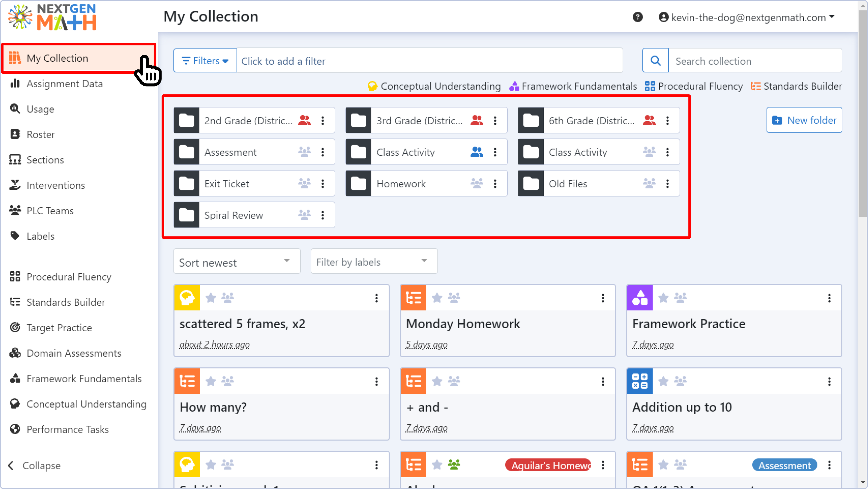This screenshot has height=489, width=868.
Task: Open the kevin-the-dog account menu
Action: [746, 17]
